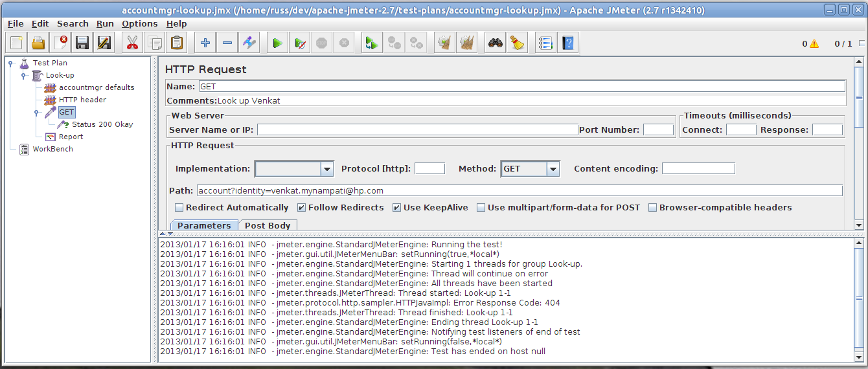This screenshot has width=868, height=369.
Task: Open a test plan with folder icon
Action: (x=38, y=43)
